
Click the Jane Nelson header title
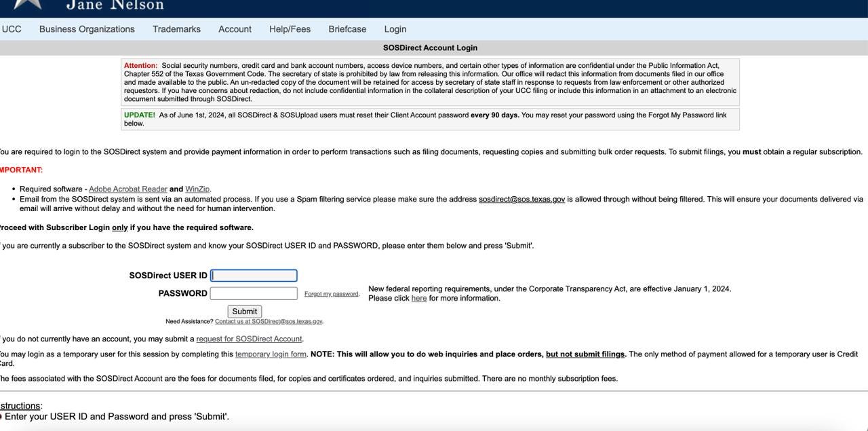click(115, 5)
